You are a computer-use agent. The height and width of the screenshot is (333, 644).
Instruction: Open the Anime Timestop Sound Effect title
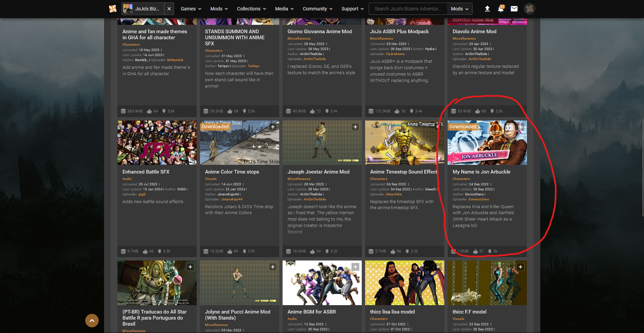tap(403, 172)
